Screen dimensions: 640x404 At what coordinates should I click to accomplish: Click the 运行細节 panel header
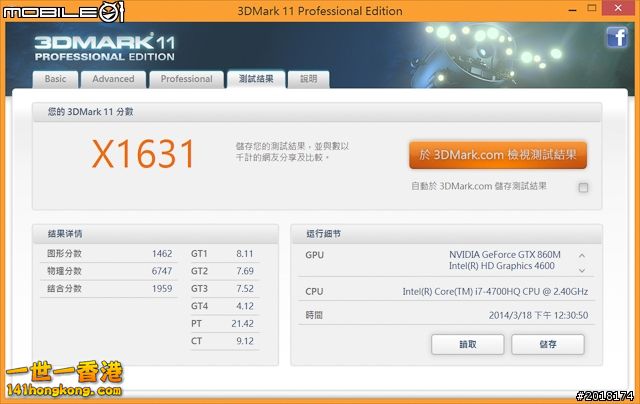click(x=447, y=234)
